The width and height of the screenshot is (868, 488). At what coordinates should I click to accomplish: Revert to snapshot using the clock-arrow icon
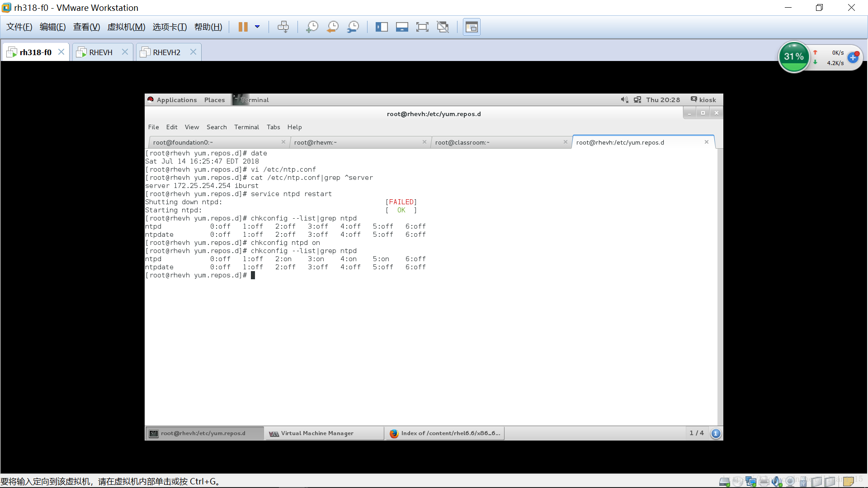click(333, 27)
